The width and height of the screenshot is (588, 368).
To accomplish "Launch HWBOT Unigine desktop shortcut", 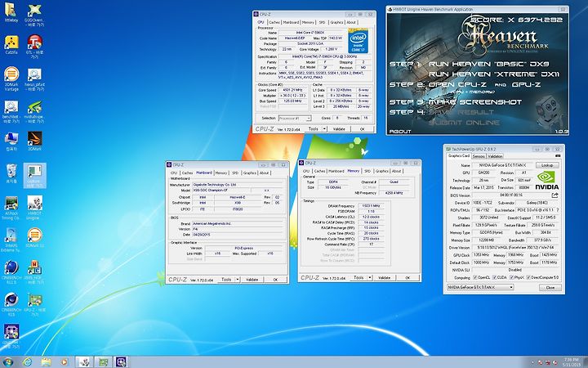I will (34, 208).
